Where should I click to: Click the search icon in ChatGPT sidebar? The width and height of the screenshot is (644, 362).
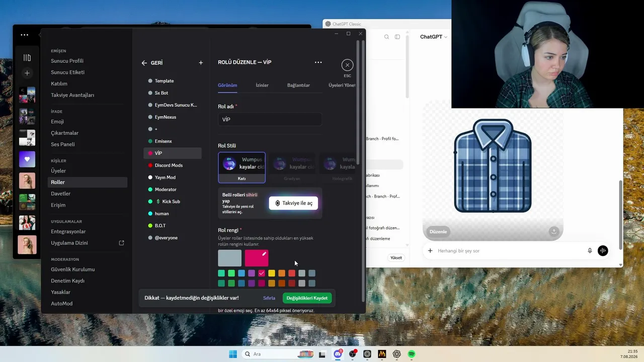click(x=386, y=37)
